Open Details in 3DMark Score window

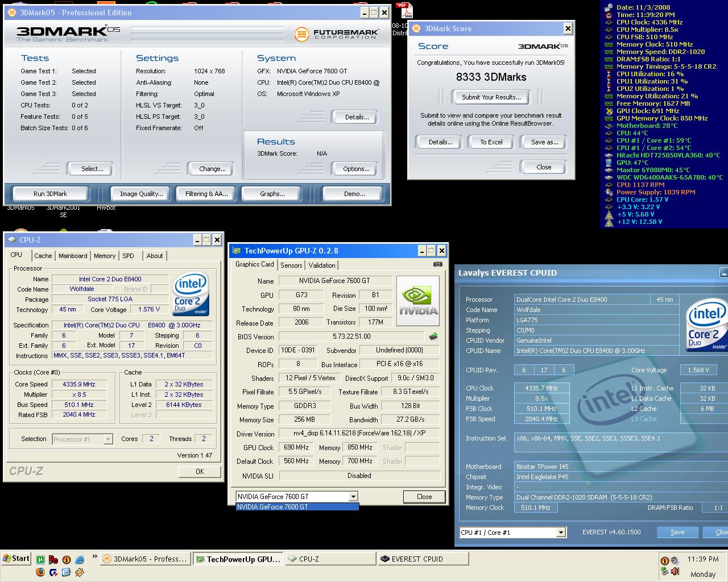coord(440,142)
